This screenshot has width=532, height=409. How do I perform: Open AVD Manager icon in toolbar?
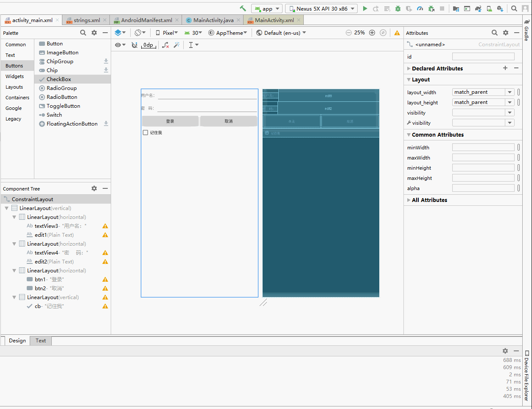[x=489, y=8]
